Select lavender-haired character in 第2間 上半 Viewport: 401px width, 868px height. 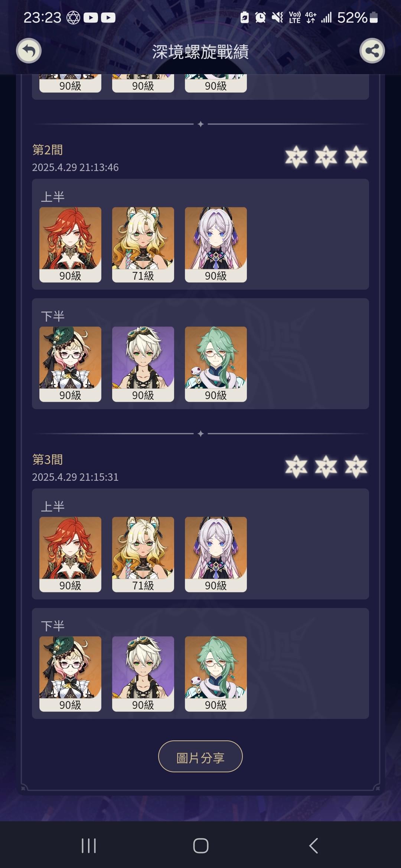[216, 245]
